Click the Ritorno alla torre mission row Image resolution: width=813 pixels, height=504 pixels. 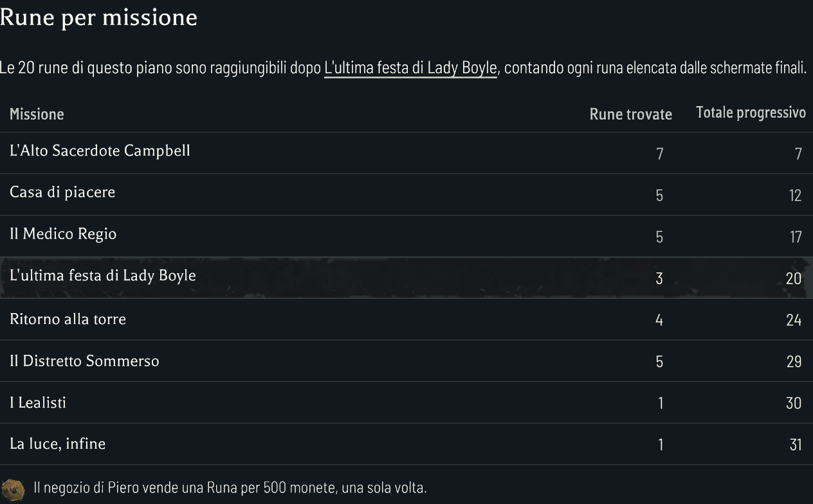406,319
